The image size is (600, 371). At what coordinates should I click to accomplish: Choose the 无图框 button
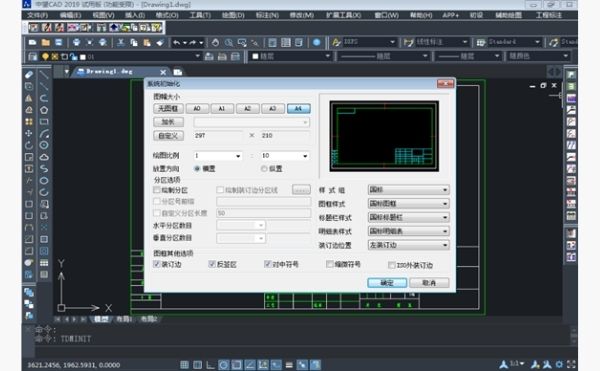pyautogui.click(x=168, y=109)
